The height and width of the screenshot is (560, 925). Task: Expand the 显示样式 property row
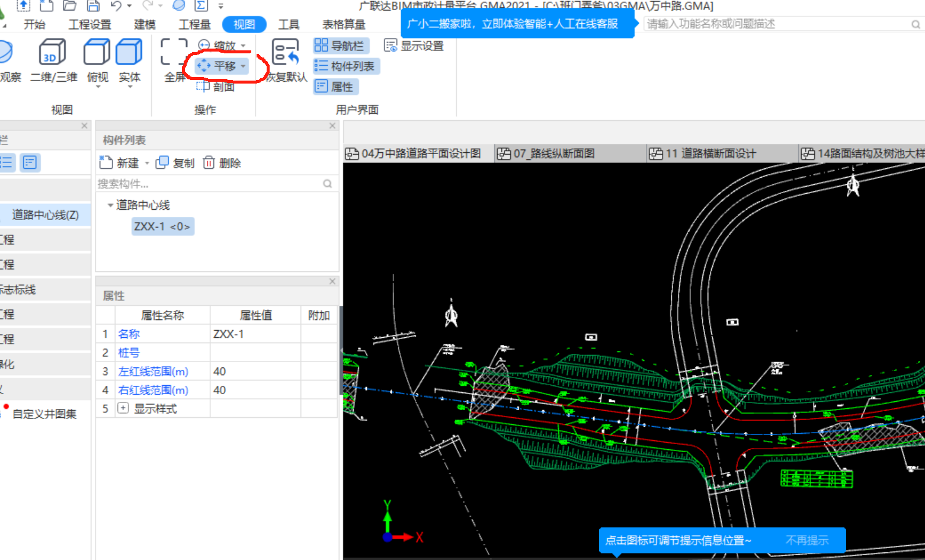tap(123, 408)
